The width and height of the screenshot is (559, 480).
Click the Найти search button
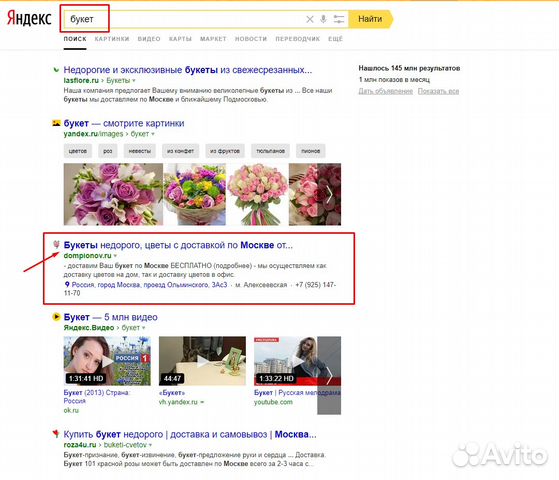(370, 19)
